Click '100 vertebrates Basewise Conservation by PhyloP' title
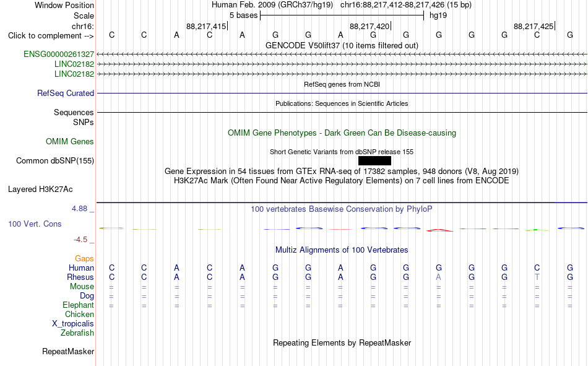The height and width of the screenshot is (366, 588). pyautogui.click(x=342, y=209)
